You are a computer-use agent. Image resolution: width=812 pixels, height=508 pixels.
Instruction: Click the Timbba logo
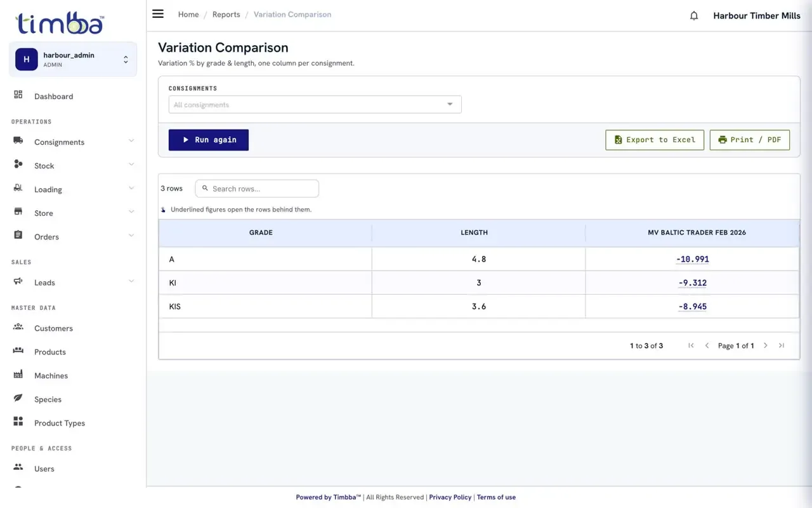pyautogui.click(x=60, y=23)
